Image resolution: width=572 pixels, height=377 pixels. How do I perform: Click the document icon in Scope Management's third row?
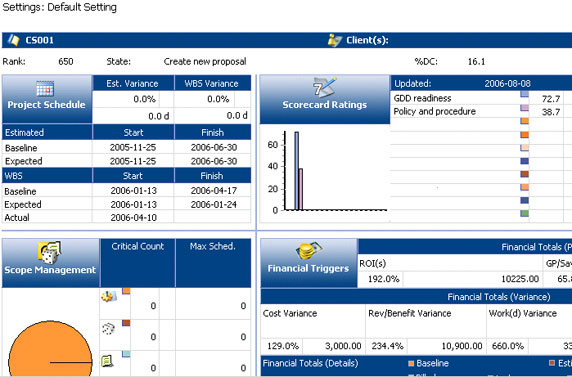coord(107,361)
